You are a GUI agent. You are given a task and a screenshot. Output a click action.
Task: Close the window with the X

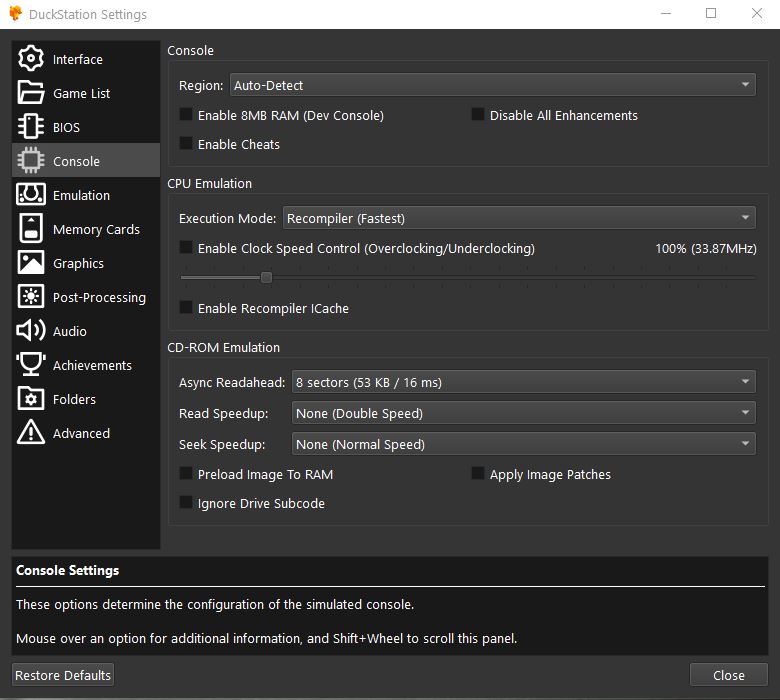[x=757, y=13]
